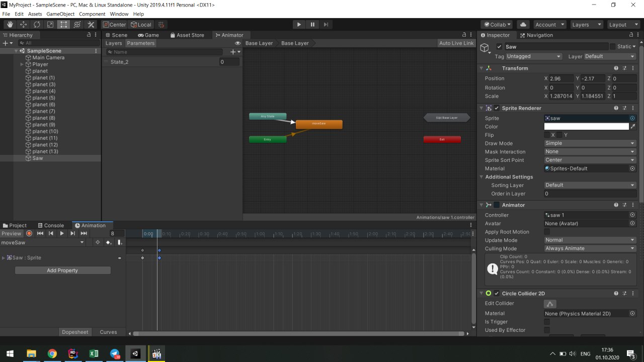644x362 pixels.
Task: Select the Hand tool in toolbar
Action: point(10,25)
